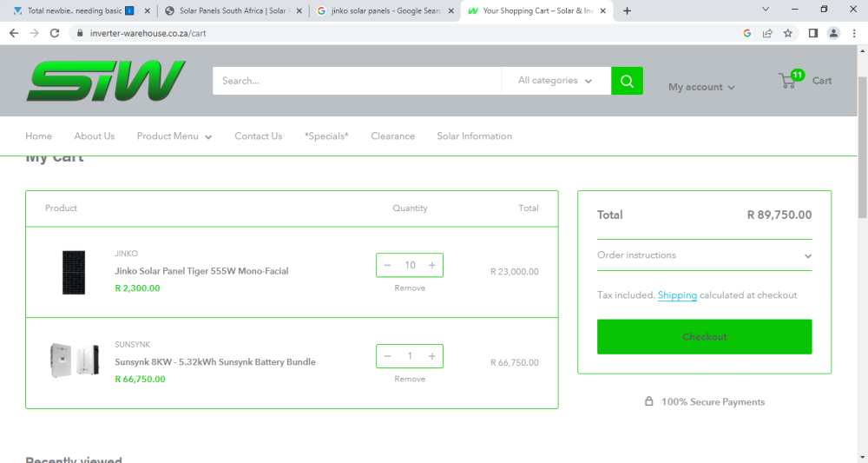The height and width of the screenshot is (463, 868).
Task: Click the browser address bar URL
Action: click(x=148, y=33)
